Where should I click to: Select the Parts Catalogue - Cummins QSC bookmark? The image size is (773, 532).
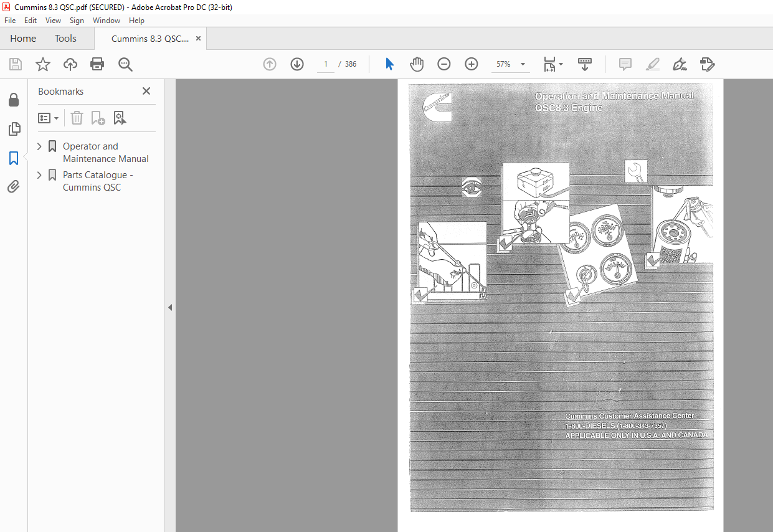pos(98,181)
